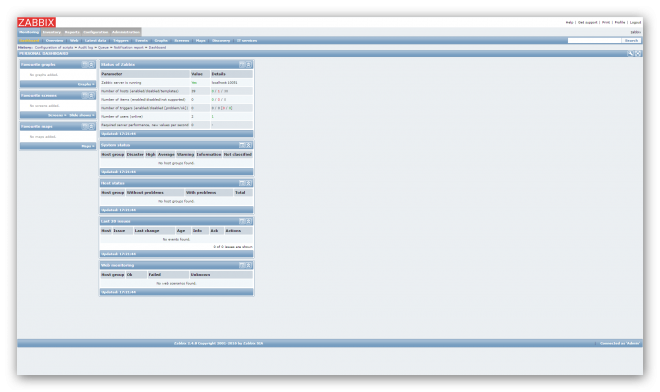Screen dimensions: 660x392
Task: Open the Favourite graphs widget menu icon
Action: 85,64
